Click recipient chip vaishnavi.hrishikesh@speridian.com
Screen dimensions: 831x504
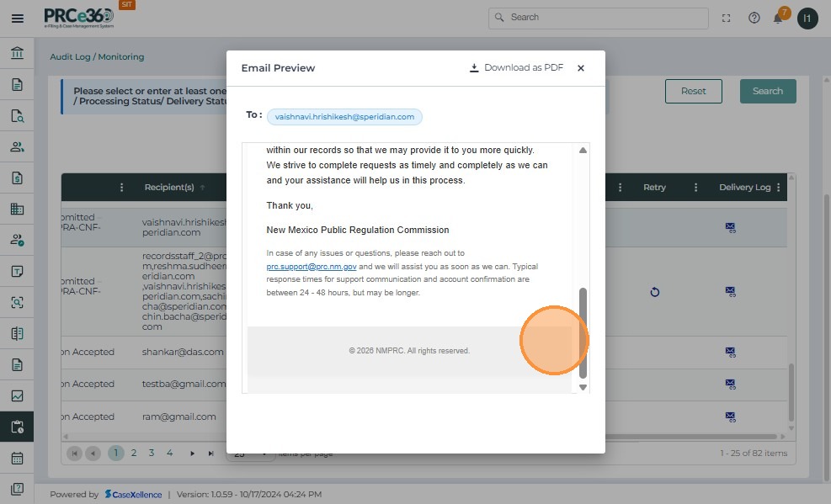point(344,117)
